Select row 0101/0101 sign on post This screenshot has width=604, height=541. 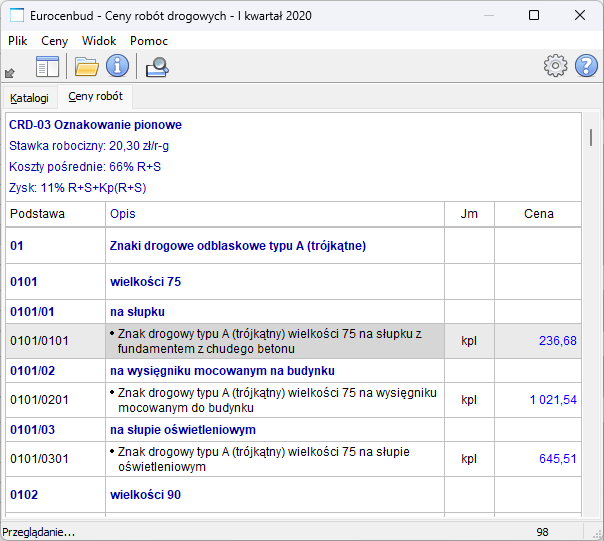pyautogui.click(x=274, y=341)
